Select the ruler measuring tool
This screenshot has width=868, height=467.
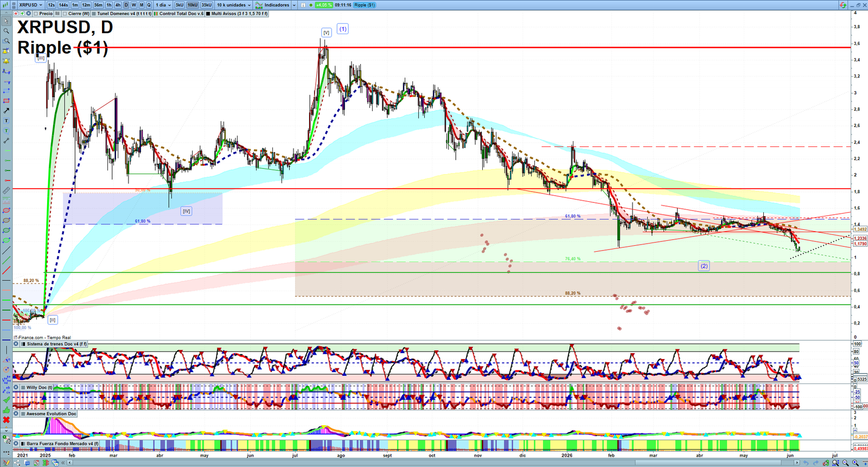(x=6, y=190)
